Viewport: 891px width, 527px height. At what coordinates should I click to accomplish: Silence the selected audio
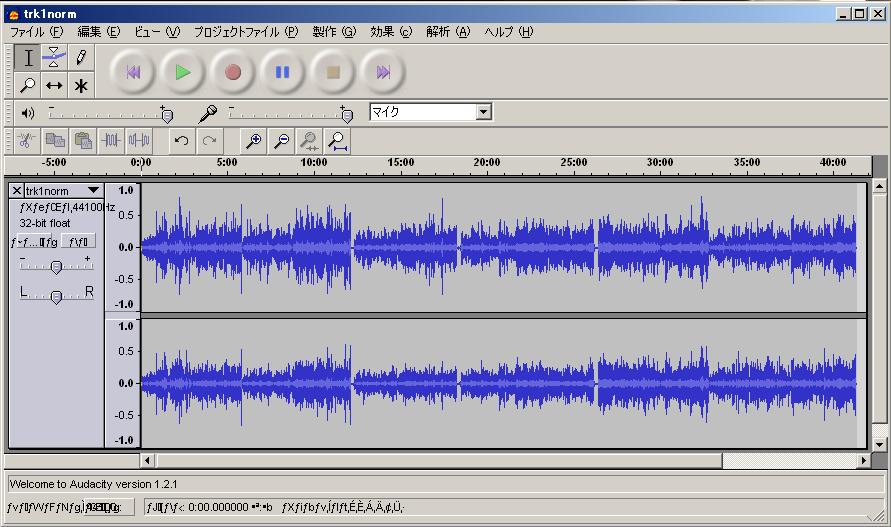(139, 140)
